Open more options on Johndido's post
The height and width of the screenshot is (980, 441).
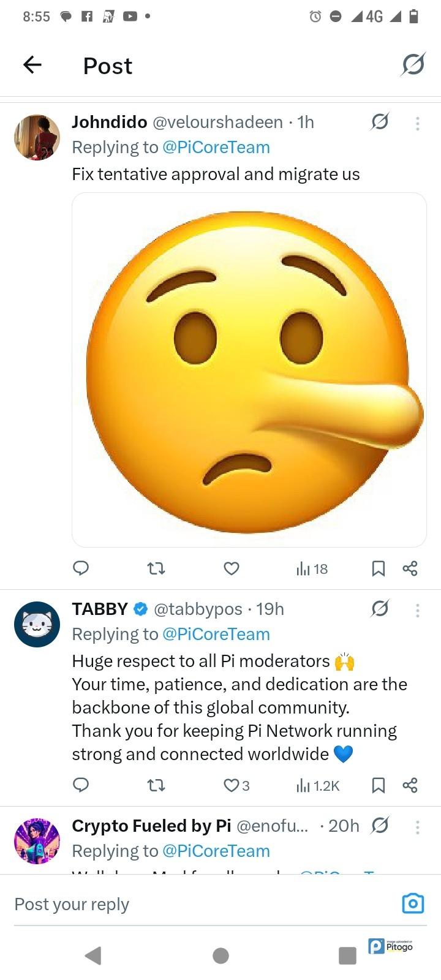coord(418,124)
